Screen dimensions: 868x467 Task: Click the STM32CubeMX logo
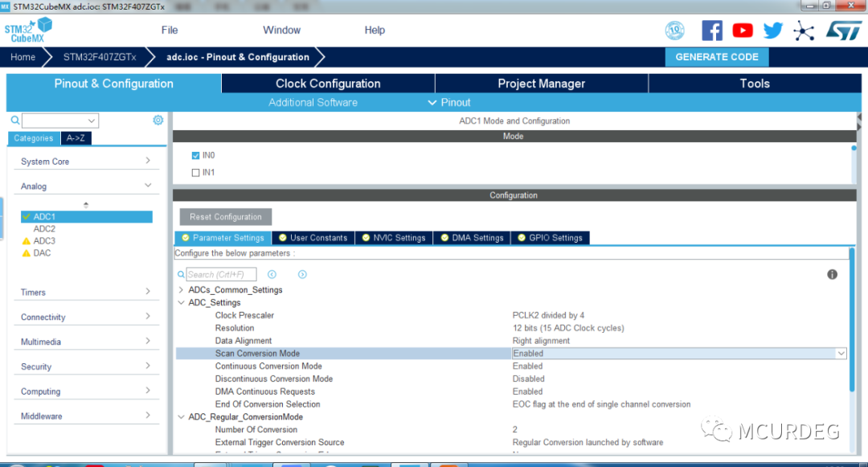coord(28,31)
